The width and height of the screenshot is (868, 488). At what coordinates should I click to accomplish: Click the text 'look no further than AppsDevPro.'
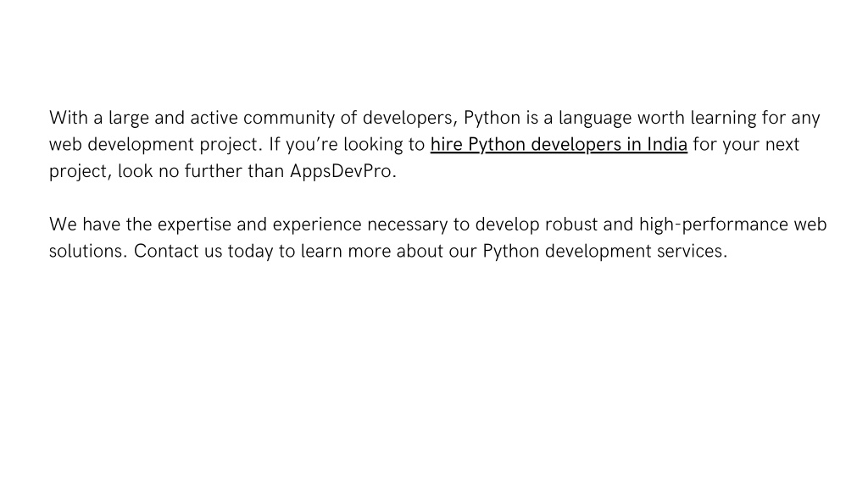click(x=258, y=171)
